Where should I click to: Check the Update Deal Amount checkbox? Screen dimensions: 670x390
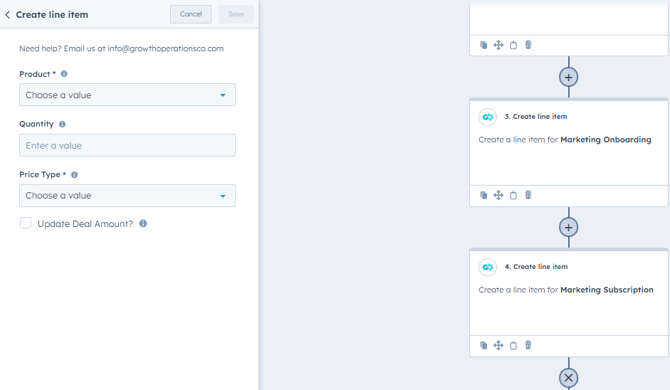click(x=26, y=223)
